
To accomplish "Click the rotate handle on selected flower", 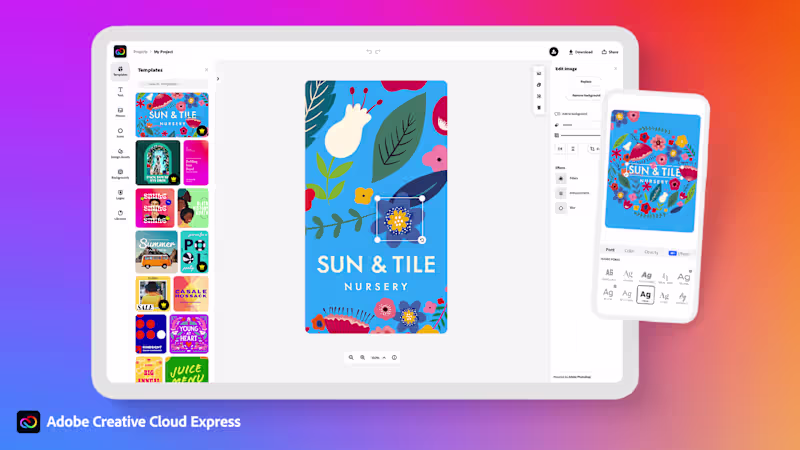I will point(422,240).
